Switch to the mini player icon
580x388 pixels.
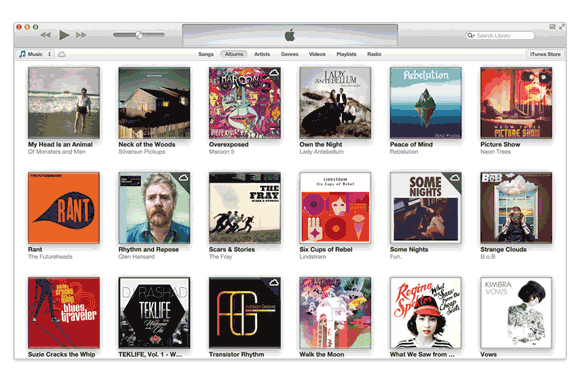point(552,27)
